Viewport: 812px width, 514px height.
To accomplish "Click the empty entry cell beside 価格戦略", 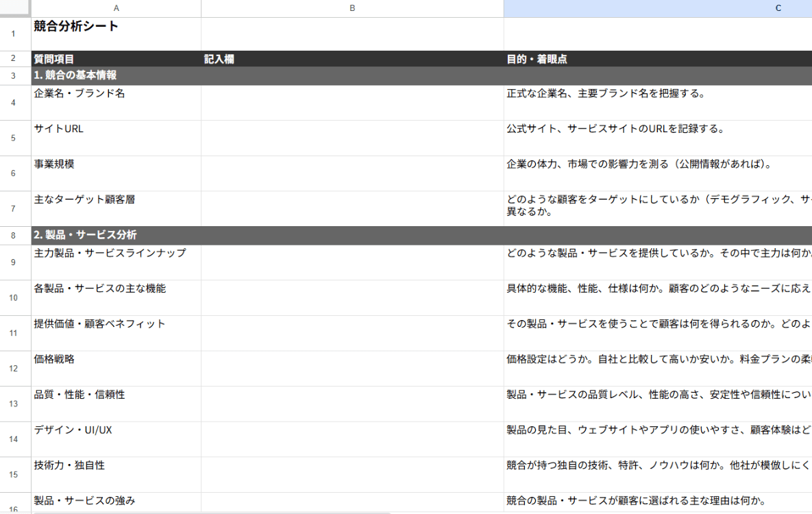I will 352,369.
